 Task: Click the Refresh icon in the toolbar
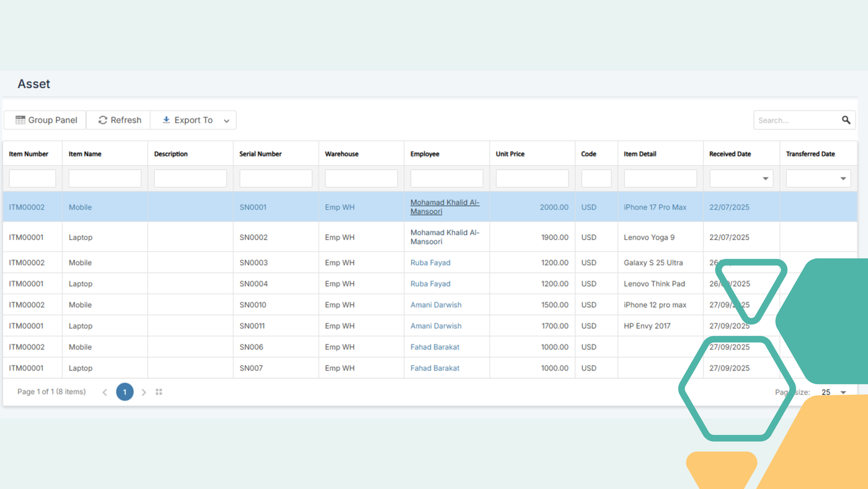click(103, 120)
